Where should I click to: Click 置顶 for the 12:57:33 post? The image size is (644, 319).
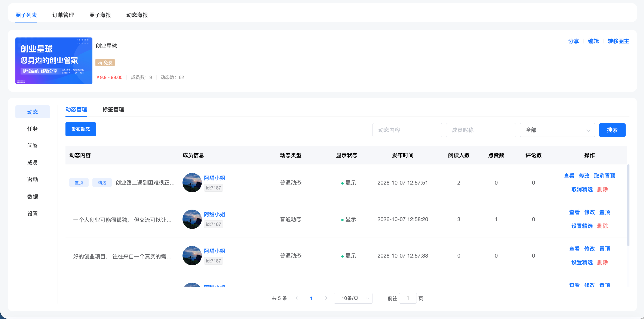tap(604, 249)
